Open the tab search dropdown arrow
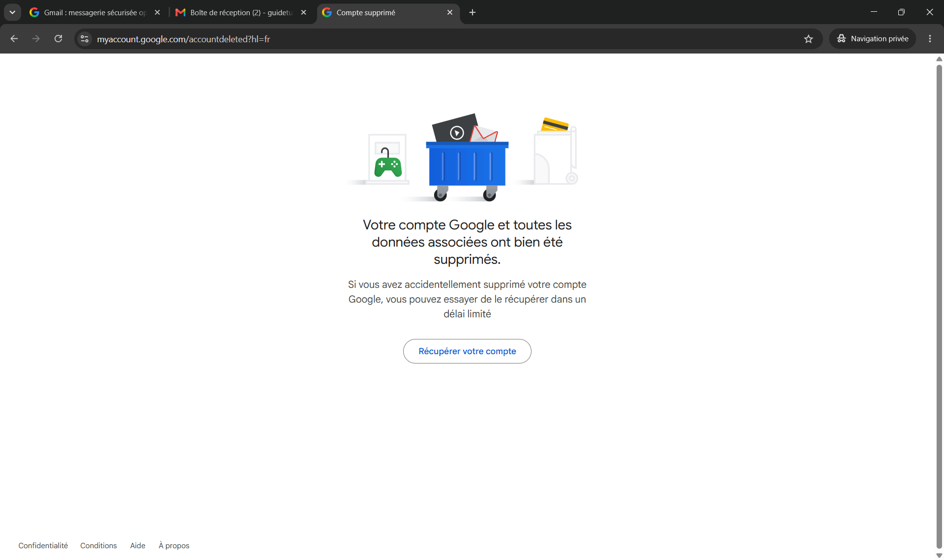Image resolution: width=944 pixels, height=560 pixels. [12, 12]
